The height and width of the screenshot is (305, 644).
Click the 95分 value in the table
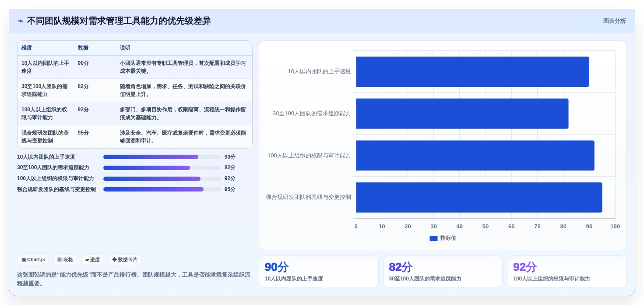83,133
